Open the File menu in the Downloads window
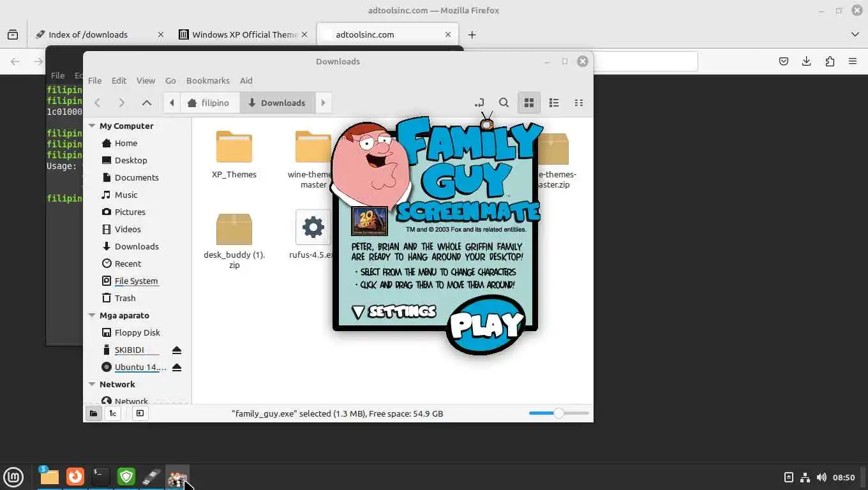This screenshot has width=868, height=490. [x=94, y=80]
